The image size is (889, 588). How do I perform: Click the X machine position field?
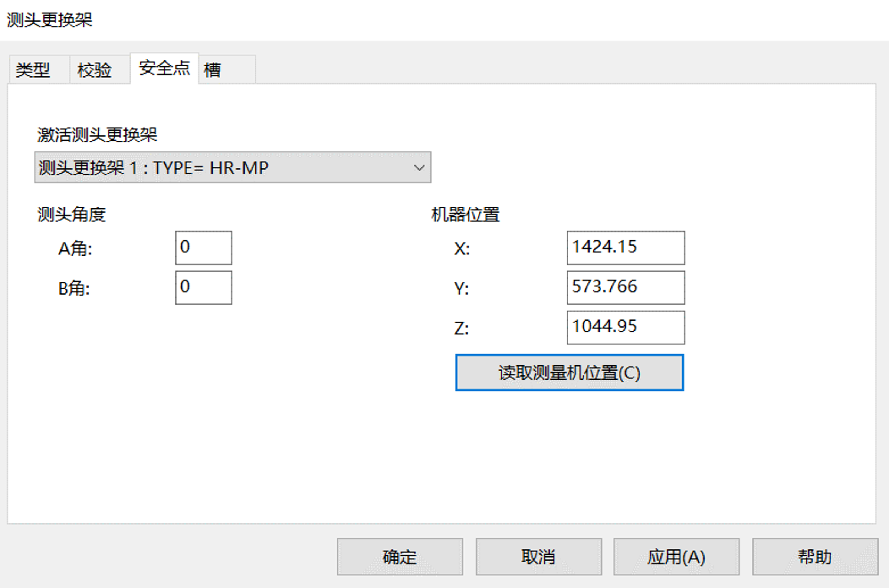[x=626, y=248]
